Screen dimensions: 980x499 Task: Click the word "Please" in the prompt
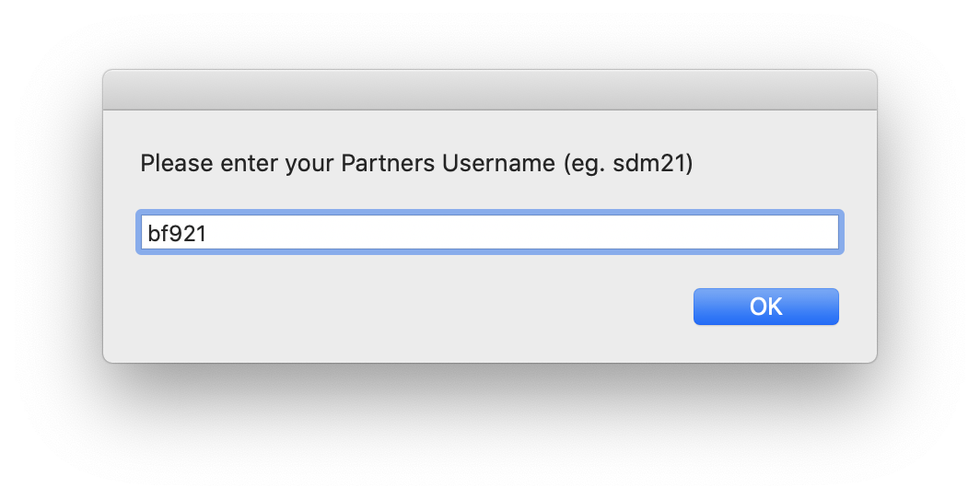click(x=168, y=164)
